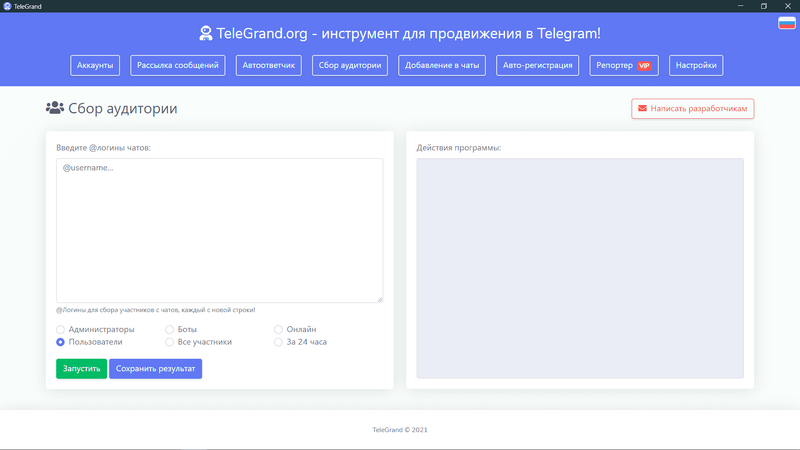Click the TeleGrand robot logo in header
Image resolution: width=800 pixels, height=450 pixels.
click(x=206, y=33)
